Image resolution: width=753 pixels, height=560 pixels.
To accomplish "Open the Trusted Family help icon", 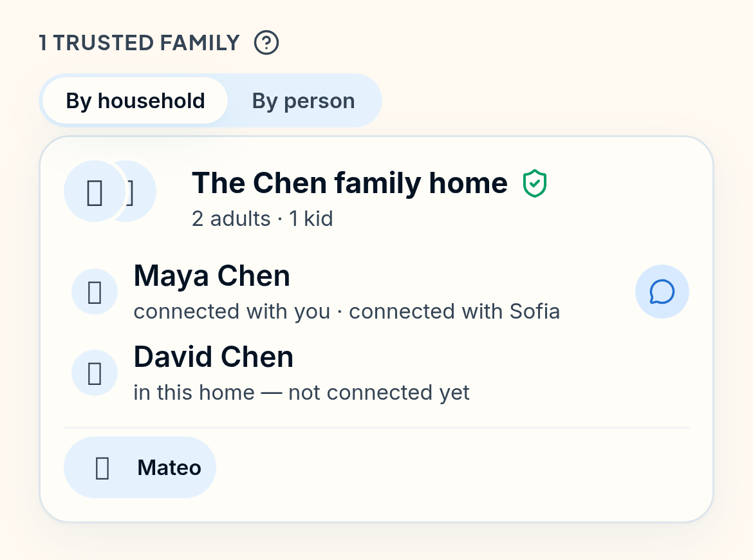I will coord(266,42).
